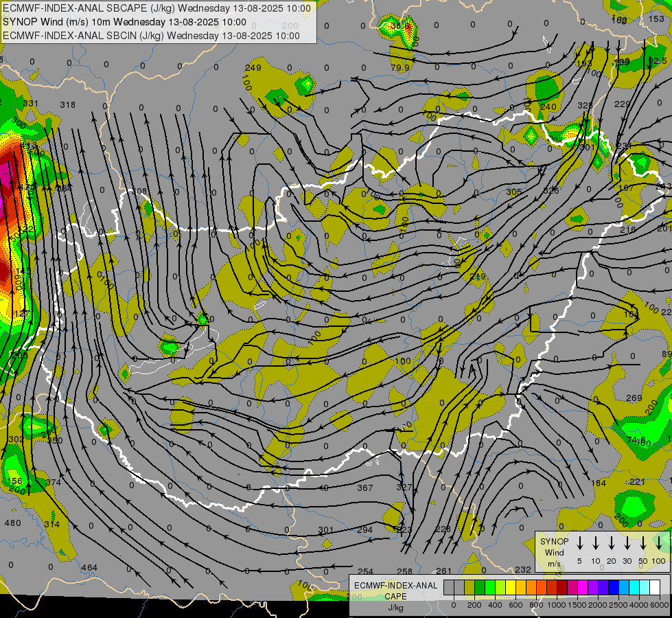
Task: Click the map value 184
Action: pyautogui.click(x=599, y=483)
